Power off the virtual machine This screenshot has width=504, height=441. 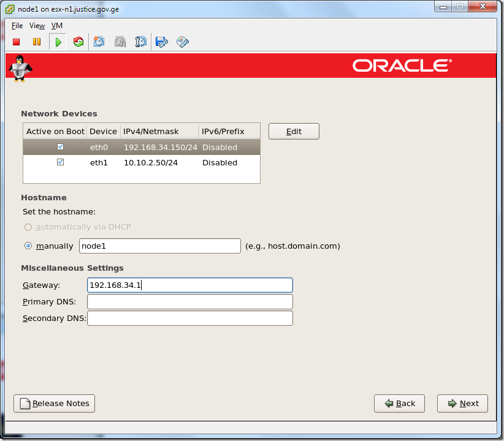coord(16,42)
